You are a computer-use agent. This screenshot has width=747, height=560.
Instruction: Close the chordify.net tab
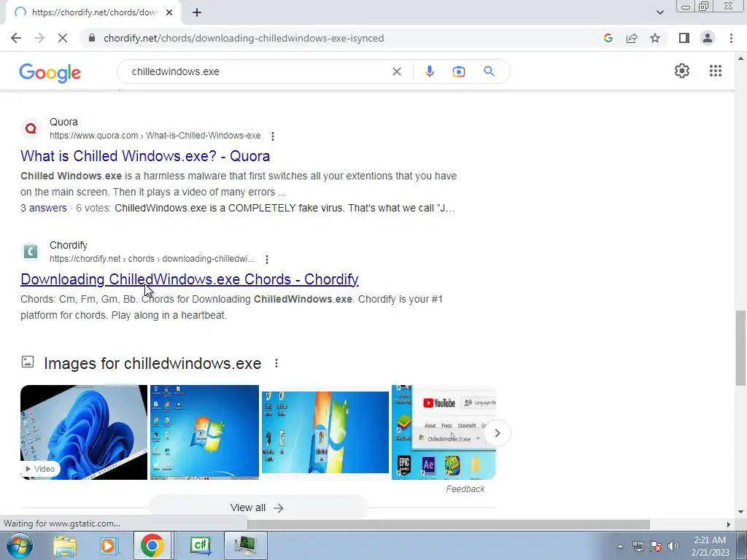[x=169, y=12]
